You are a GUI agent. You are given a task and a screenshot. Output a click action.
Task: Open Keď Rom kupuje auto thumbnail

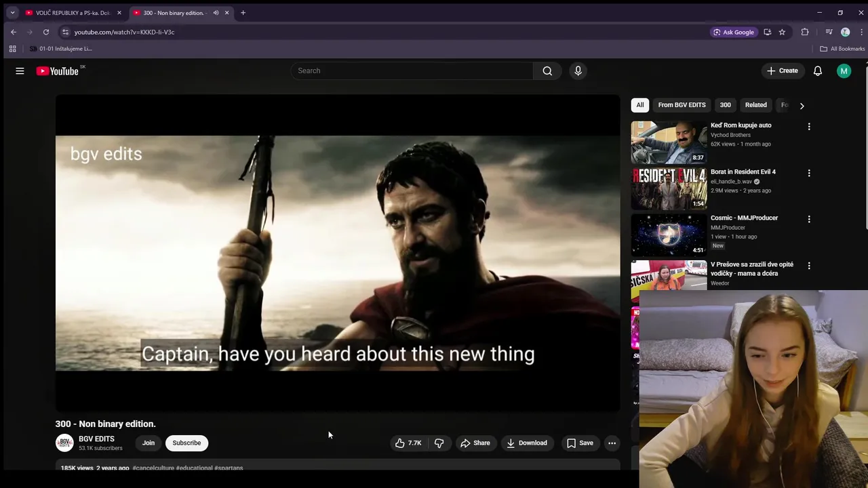click(669, 142)
